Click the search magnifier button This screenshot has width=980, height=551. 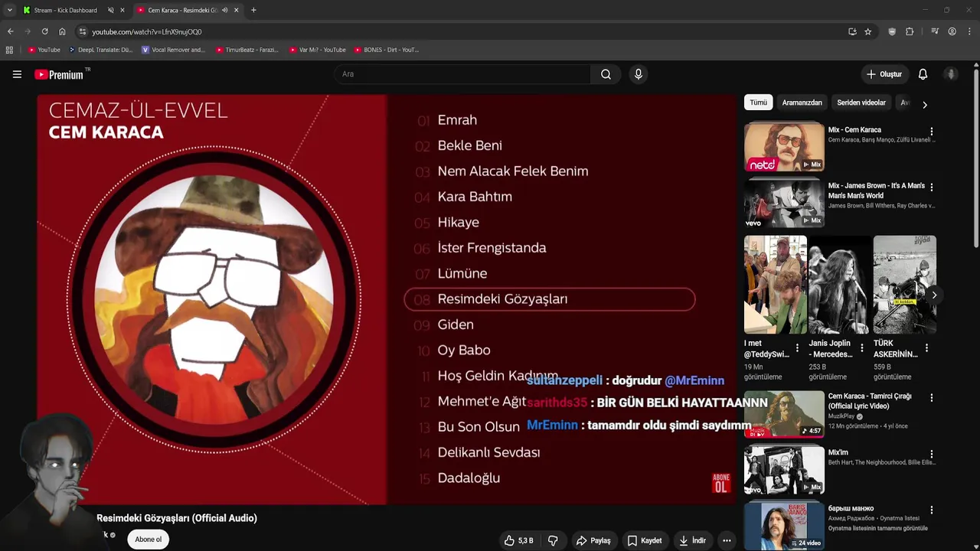click(606, 74)
